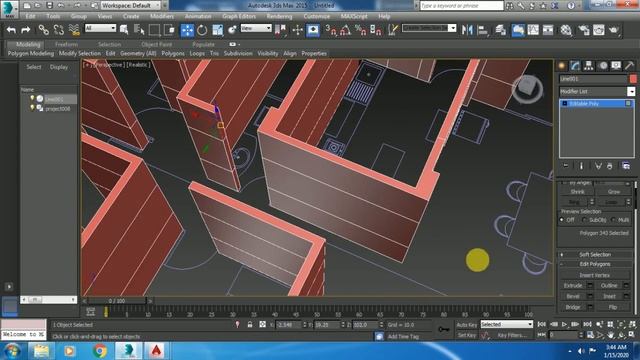Choose the Rectangular Selection Region tool
The height and width of the screenshot is (360, 640).
(154, 30)
